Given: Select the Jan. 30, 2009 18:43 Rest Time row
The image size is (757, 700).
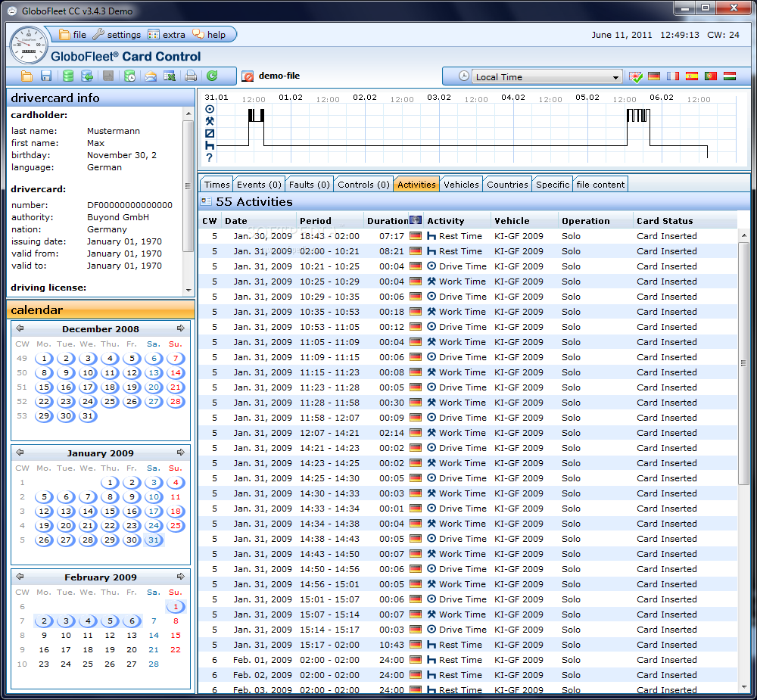Looking at the screenshot, I should [x=468, y=236].
